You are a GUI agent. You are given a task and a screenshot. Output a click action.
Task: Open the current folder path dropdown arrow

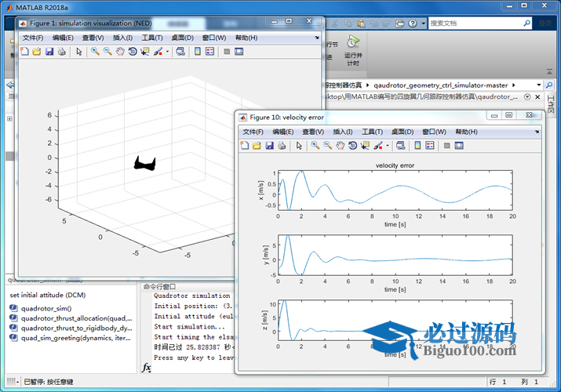(539, 85)
